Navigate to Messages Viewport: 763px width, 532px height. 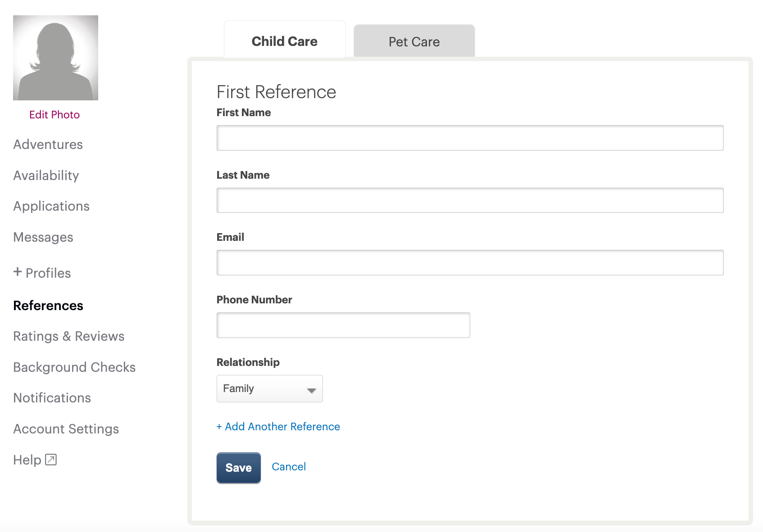tap(43, 237)
